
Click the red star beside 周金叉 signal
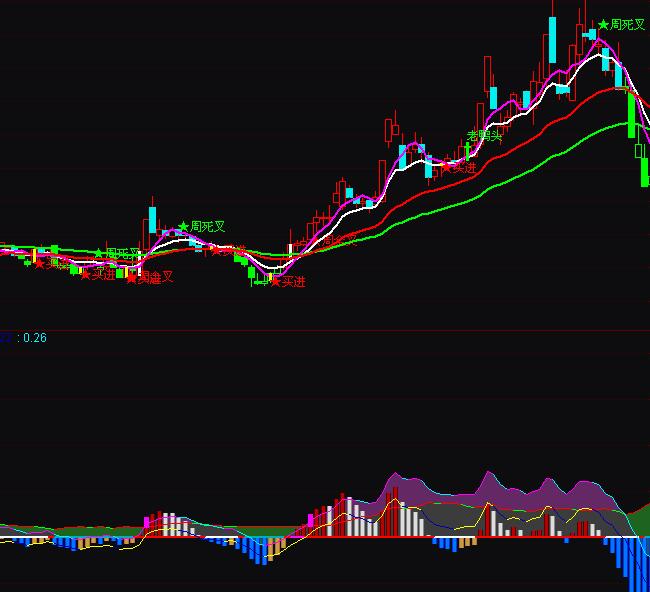click(130, 277)
